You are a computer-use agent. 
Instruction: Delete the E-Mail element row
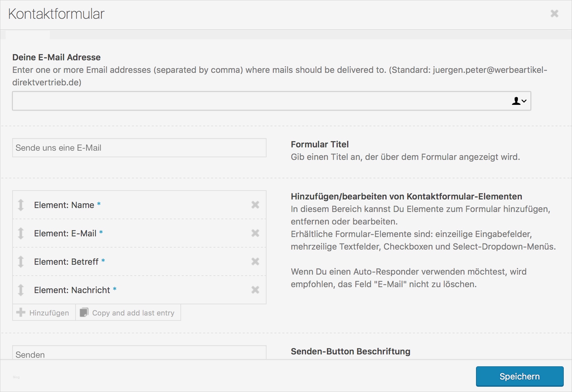[255, 233]
